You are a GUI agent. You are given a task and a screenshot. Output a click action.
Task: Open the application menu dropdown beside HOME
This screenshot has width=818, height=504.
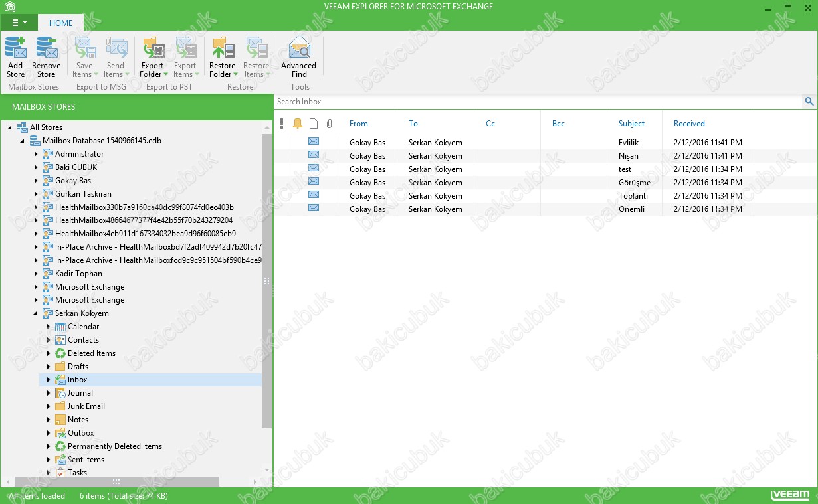(19, 23)
